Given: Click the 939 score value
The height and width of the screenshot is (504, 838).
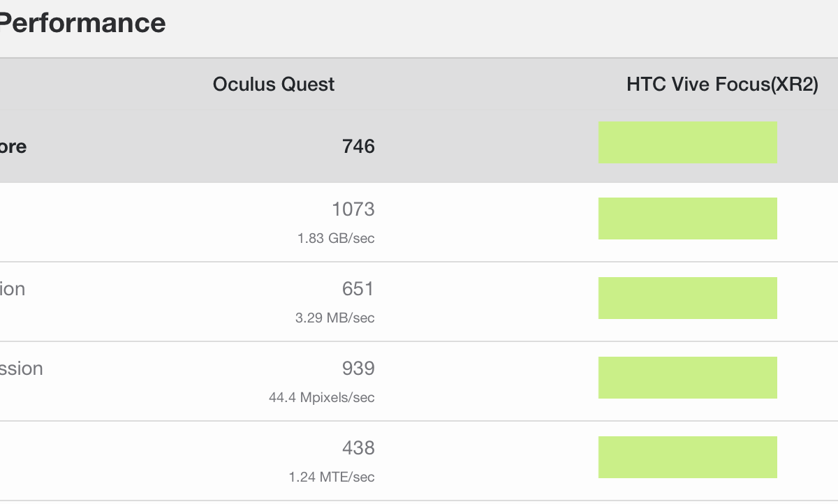Looking at the screenshot, I should pos(358,368).
